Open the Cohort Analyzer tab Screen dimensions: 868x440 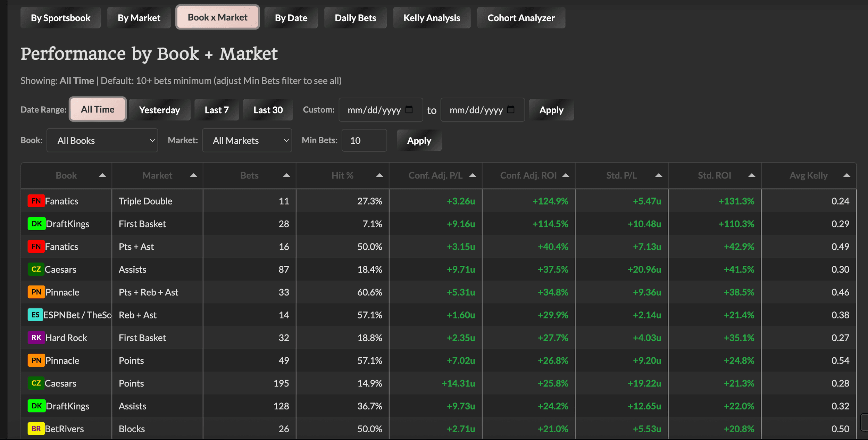(521, 18)
